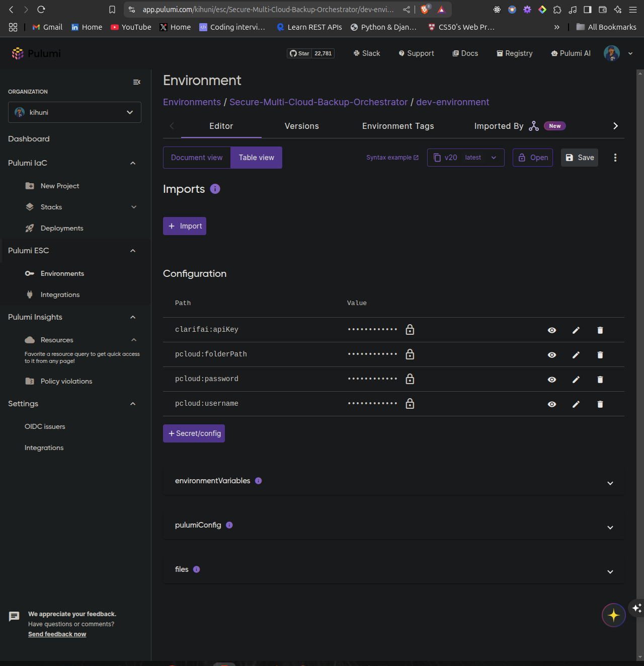The height and width of the screenshot is (666, 644).
Task: Expand the files section
Action: [610, 572]
